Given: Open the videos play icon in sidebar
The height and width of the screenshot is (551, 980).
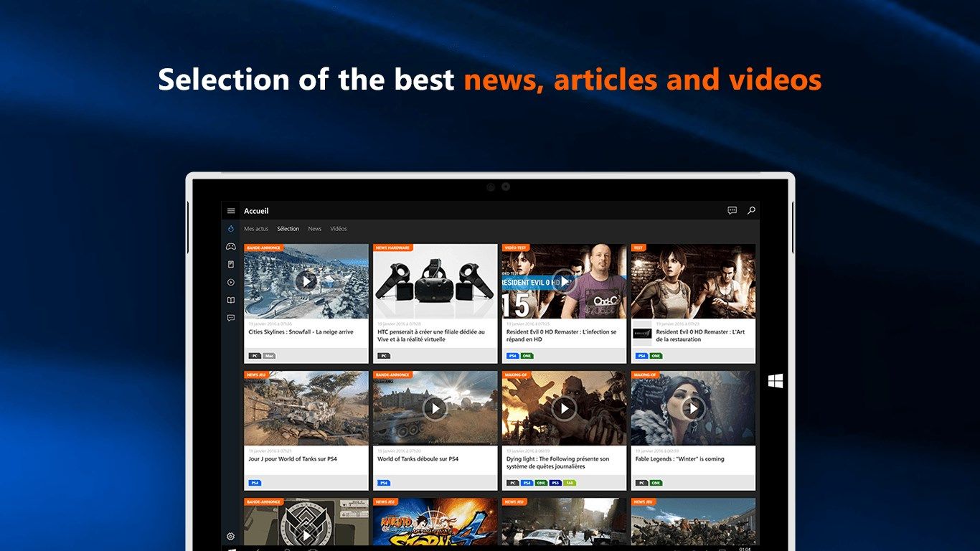Looking at the screenshot, I should (x=231, y=282).
